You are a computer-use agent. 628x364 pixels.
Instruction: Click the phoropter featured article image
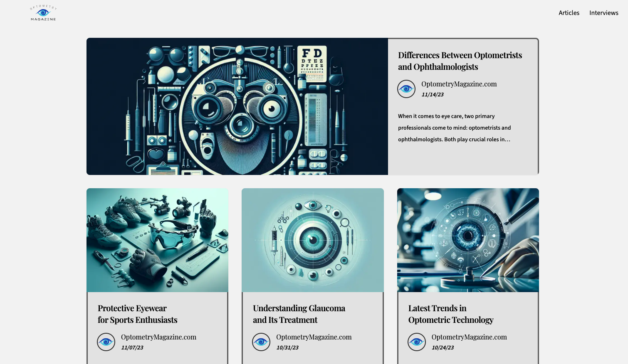pyautogui.click(x=237, y=106)
